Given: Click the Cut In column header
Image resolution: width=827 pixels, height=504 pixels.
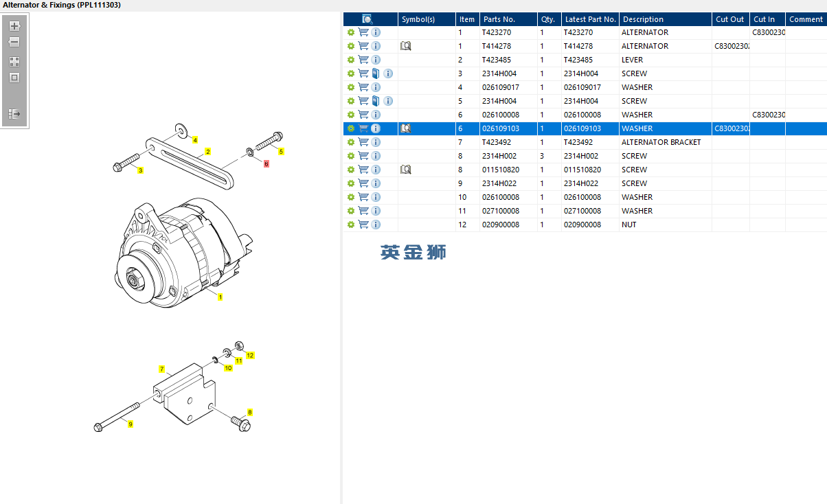Looking at the screenshot, I should pos(764,19).
